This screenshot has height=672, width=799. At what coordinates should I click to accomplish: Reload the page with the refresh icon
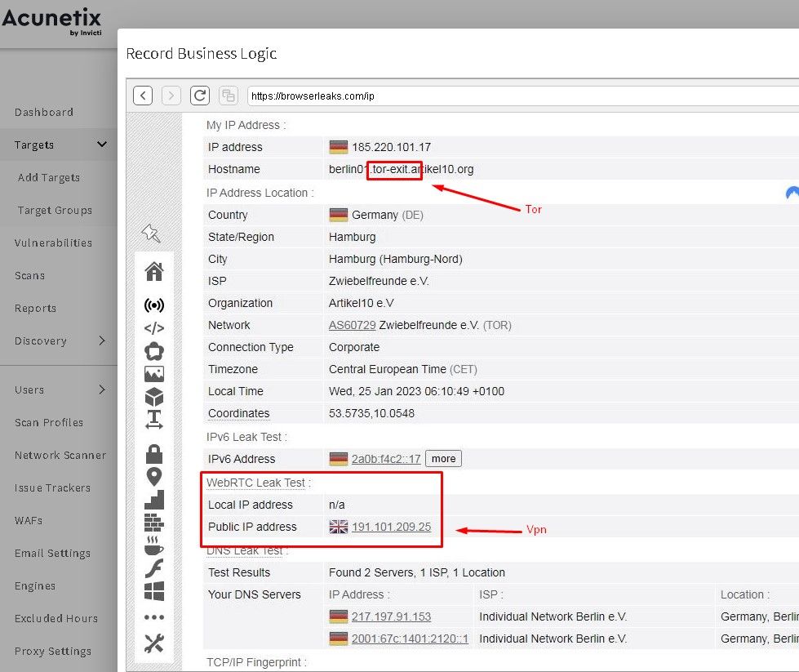(x=199, y=95)
